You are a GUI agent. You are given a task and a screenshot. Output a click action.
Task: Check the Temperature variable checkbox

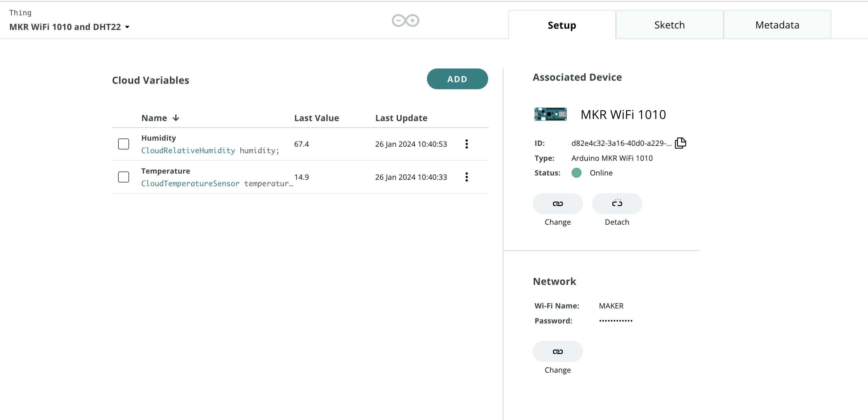pyautogui.click(x=123, y=177)
